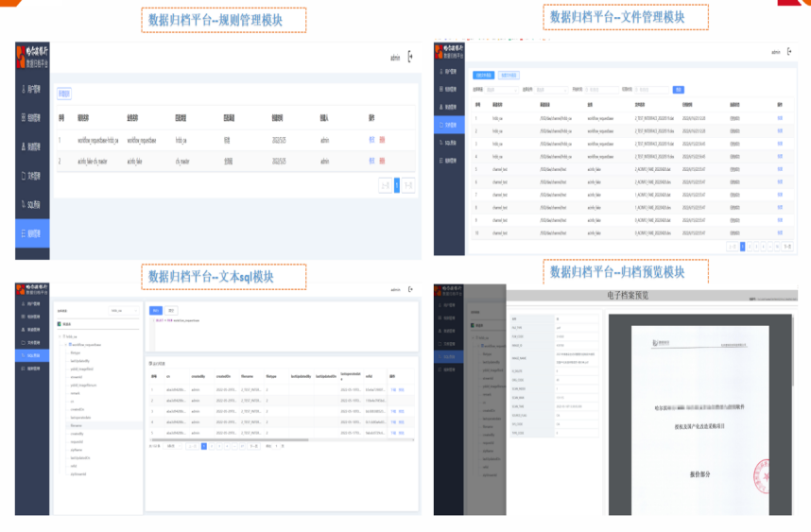Click red delete link for acinfo_fake-cfs_master rule
The image size is (811, 532).
pos(382,162)
